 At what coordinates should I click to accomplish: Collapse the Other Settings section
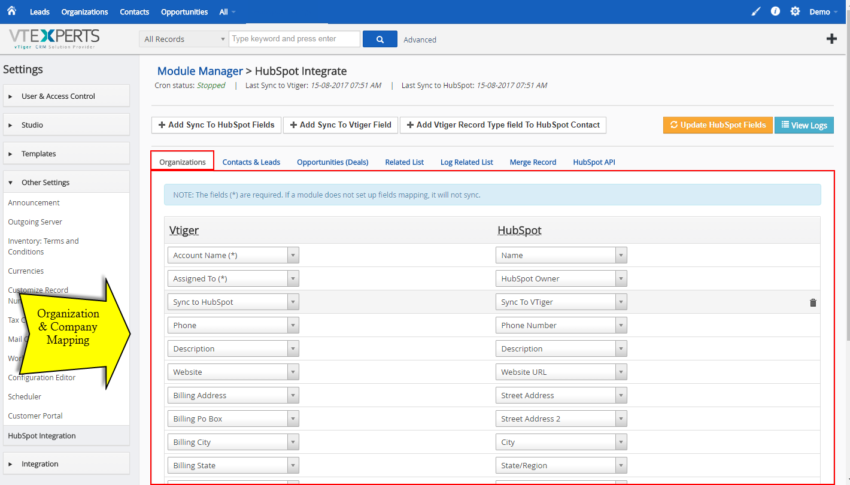point(66,182)
